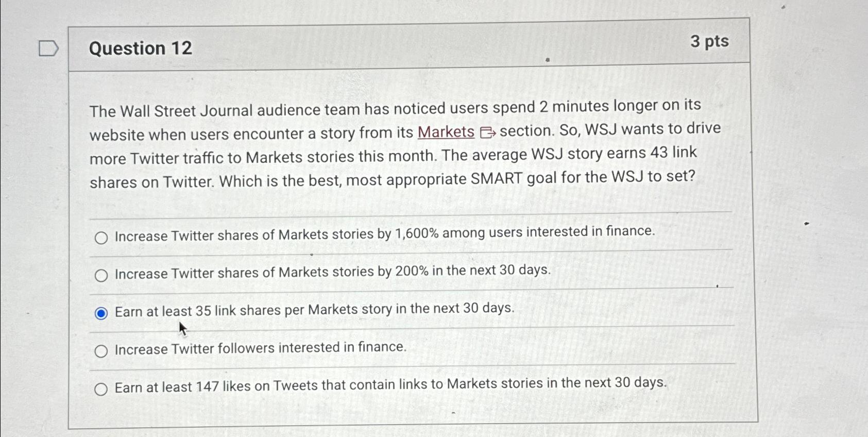Click the words 'Wall Street Journal' in the prompt
This screenshot has height=437, width=868.
tap(186, 111)
